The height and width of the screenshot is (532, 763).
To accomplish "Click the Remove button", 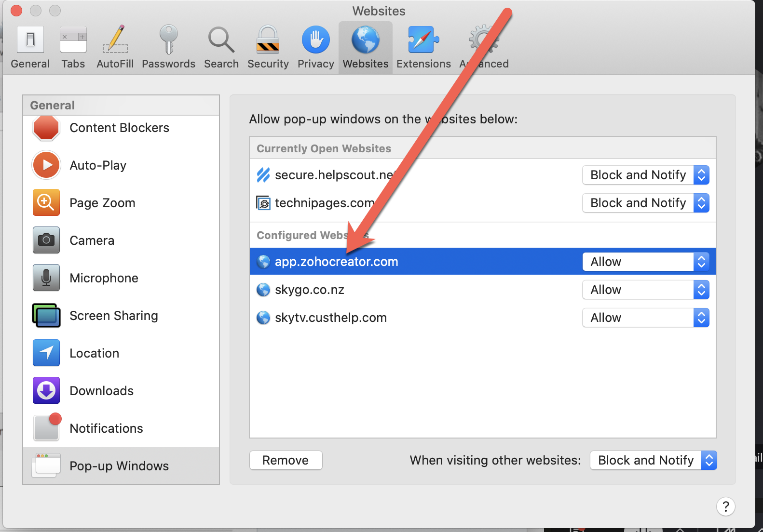I will point(286,460).
